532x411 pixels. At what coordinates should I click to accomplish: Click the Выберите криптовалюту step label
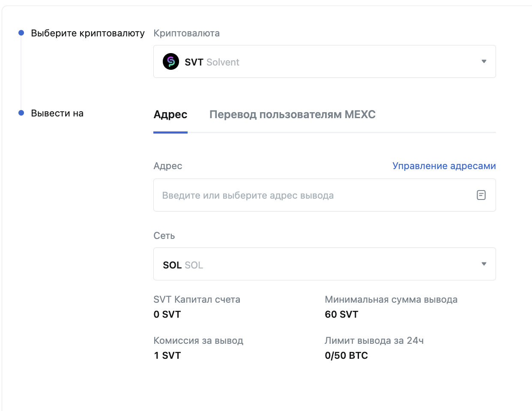88,33
